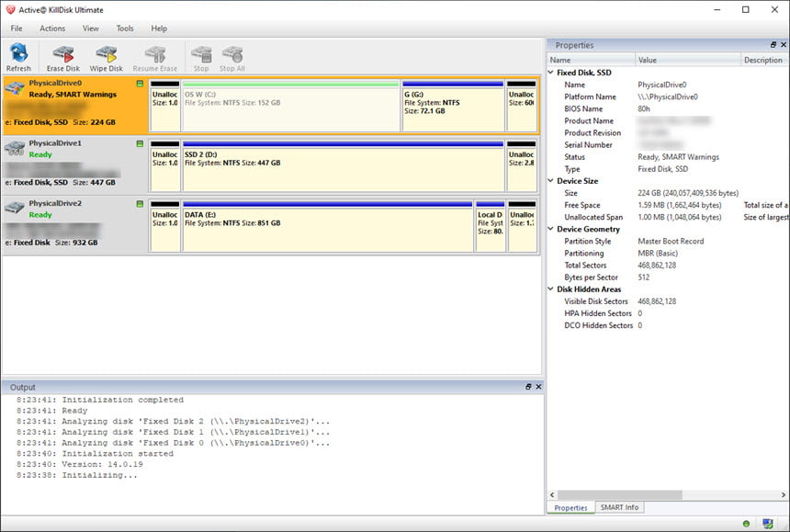790x532 pixels.
Task: Toggle the PhysicalDrive1 green checkbox
Action: [140, 143]
